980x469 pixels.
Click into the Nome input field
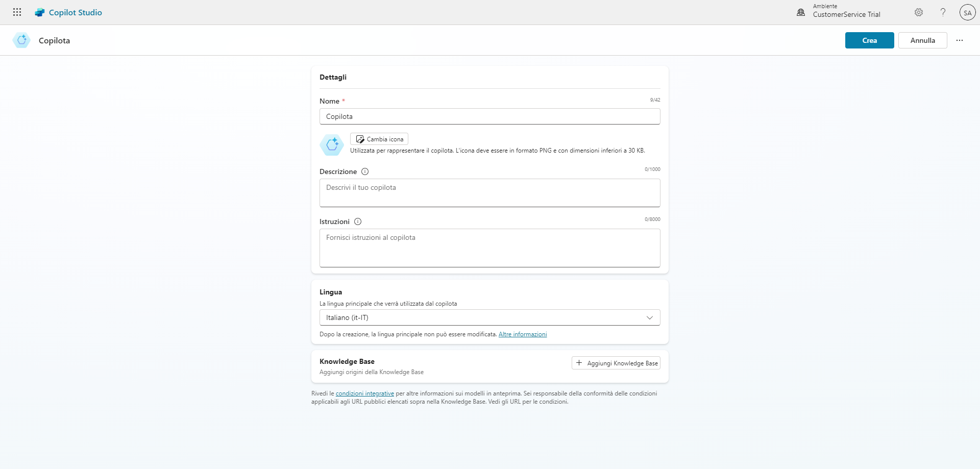pyautogui.click(x=489, y=116)
